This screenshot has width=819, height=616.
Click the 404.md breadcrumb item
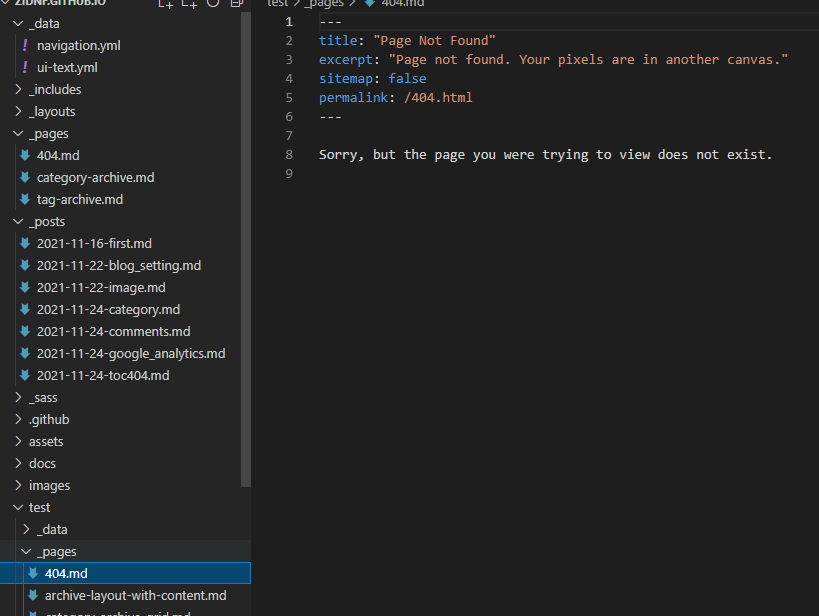click(402, 4)
